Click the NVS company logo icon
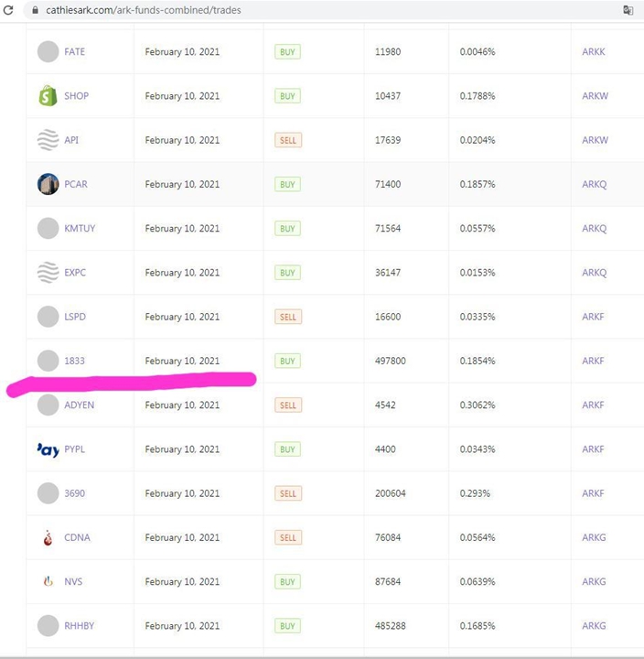The width and height of the screenshot is (644, 659). pos(48,582)
